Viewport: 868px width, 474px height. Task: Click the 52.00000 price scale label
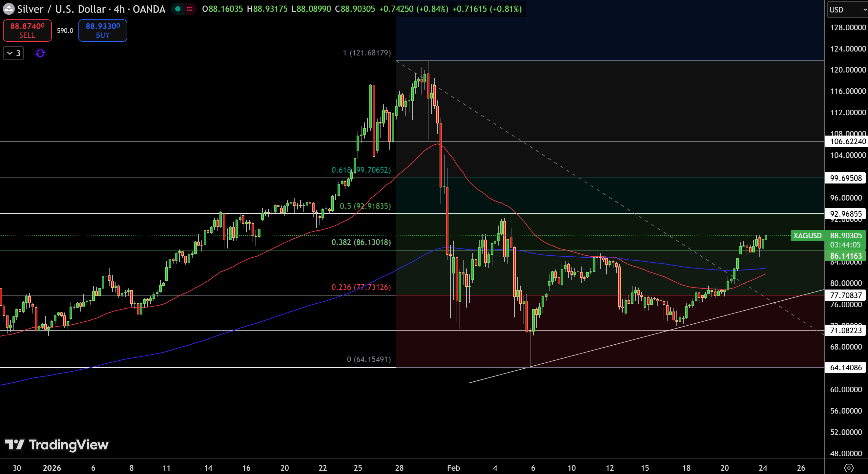(x=846, y=432)
